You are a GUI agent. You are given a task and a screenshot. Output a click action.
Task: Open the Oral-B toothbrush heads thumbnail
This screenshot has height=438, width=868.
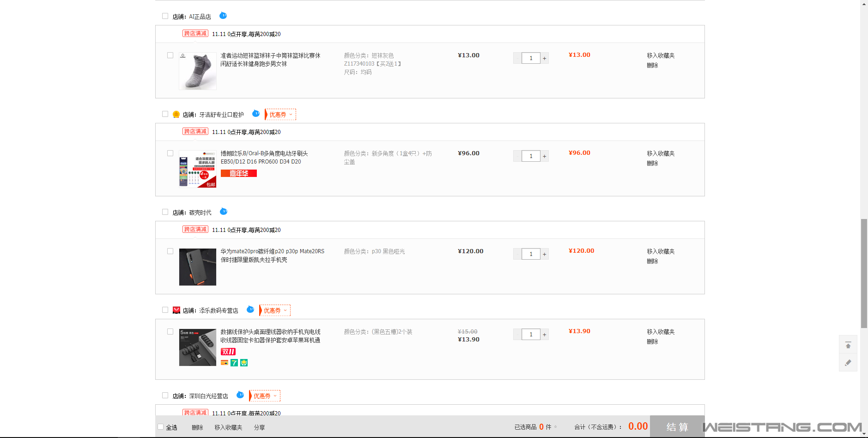(x=198, y=169)
